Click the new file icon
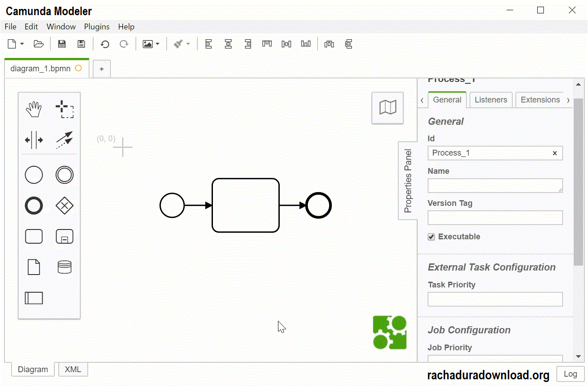588x386 pixels. [x=12, y=44]
